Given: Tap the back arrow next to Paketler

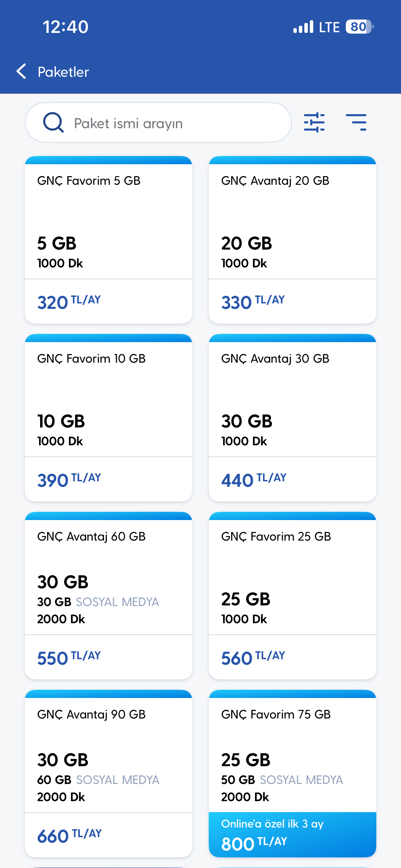Looking at the screenshot, I should (x=21, y=71).
